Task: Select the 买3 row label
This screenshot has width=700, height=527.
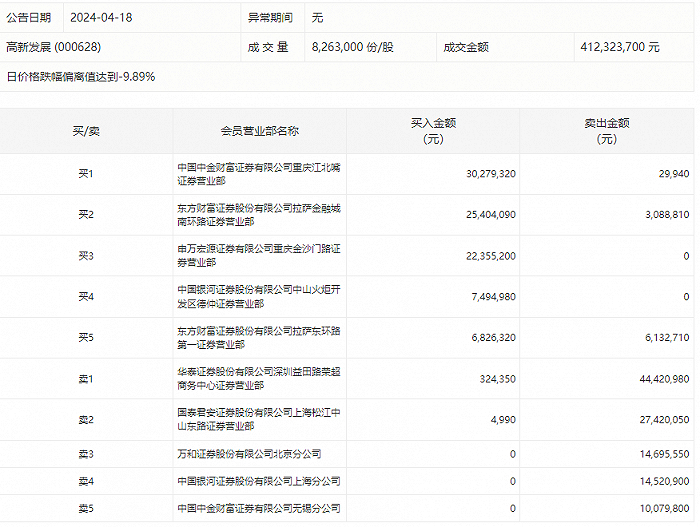Action: click(86, 256)
